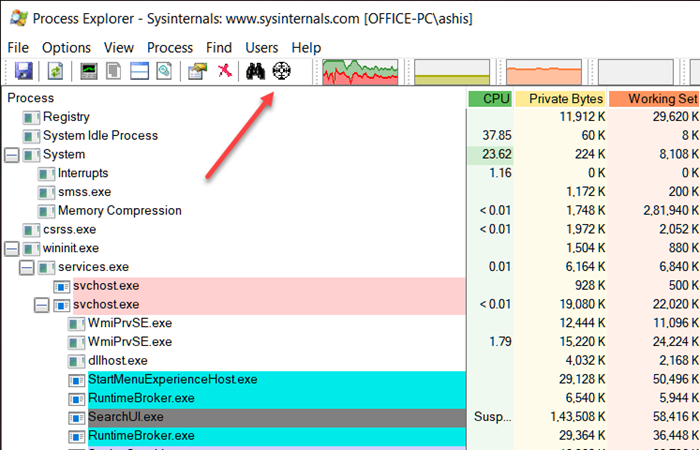Select the dllhost.exe process
Viewport: 700px width, 450px height.
click(x=118, y=361)
